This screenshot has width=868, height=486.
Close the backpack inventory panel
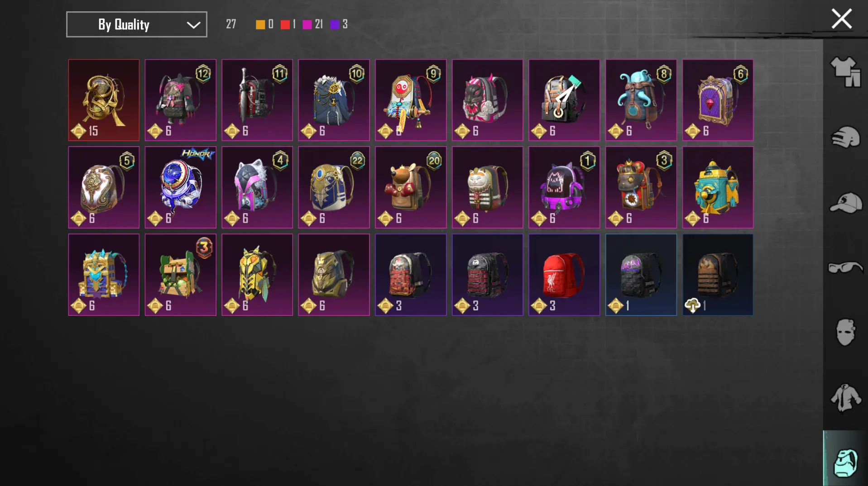tap(841, 19)
